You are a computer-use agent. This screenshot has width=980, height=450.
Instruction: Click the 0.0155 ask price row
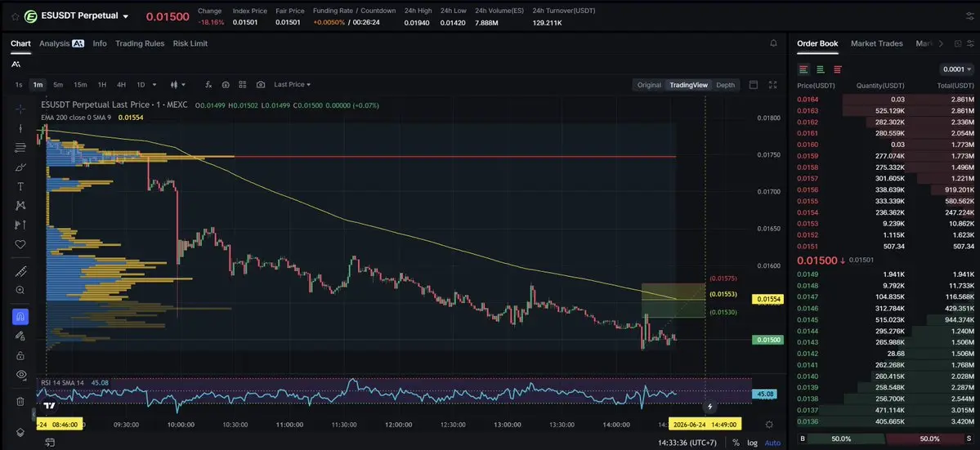886,201
